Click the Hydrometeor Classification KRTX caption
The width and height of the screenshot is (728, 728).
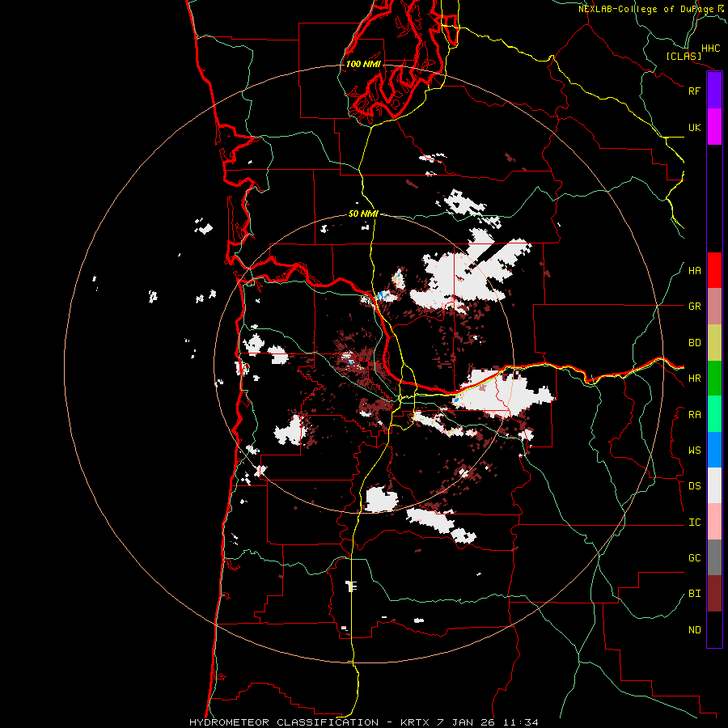tap(363, 722)
